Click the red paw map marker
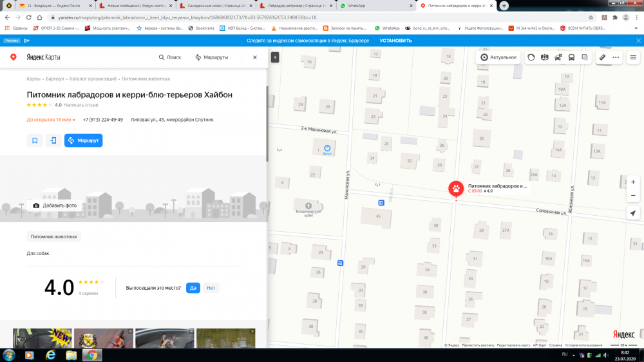The width and height of the screenshot is (644, 362). click(x=456, y=189)
